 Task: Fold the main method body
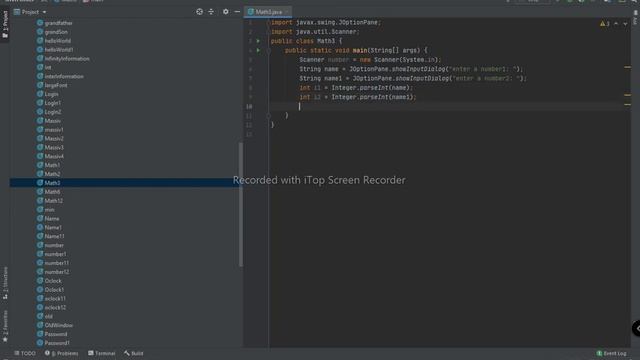tap(268, 51)
